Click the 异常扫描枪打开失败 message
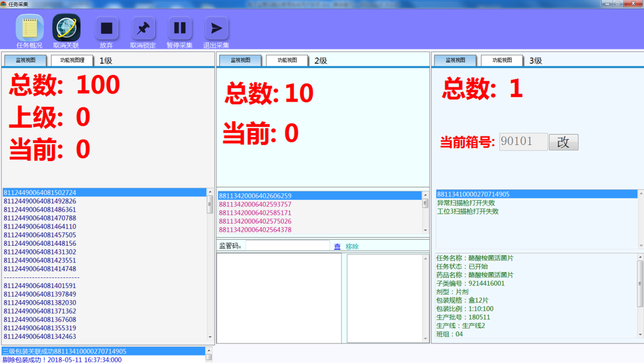644x363 pixels. [x=466, y=203]
